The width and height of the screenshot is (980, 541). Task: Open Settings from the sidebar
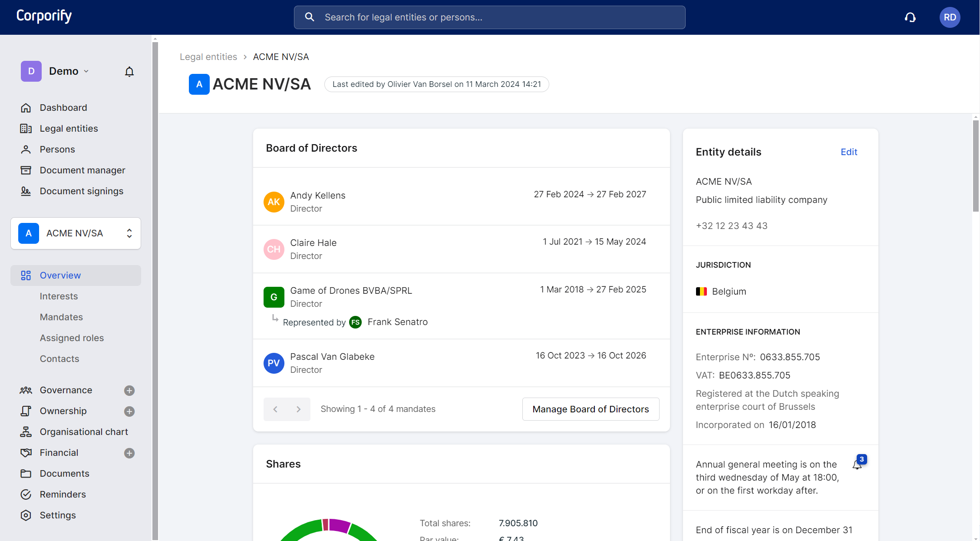pyautogui.click(x=58, y=515)
